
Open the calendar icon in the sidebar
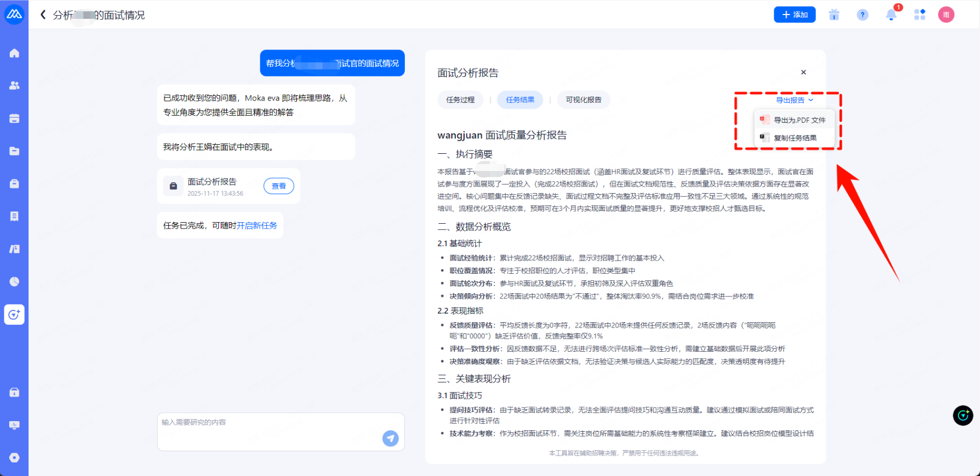[15, 118]
